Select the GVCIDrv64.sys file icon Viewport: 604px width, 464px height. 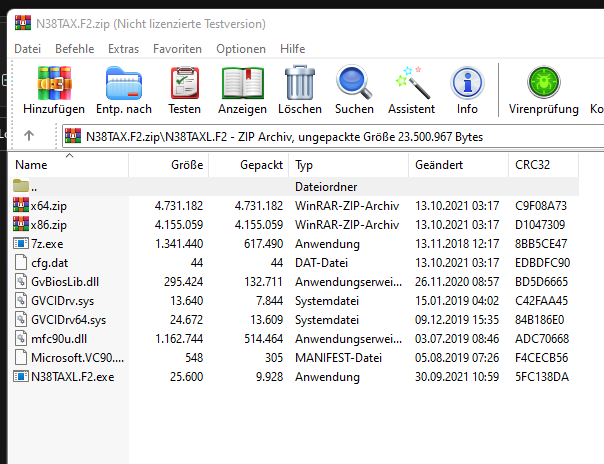21,319
